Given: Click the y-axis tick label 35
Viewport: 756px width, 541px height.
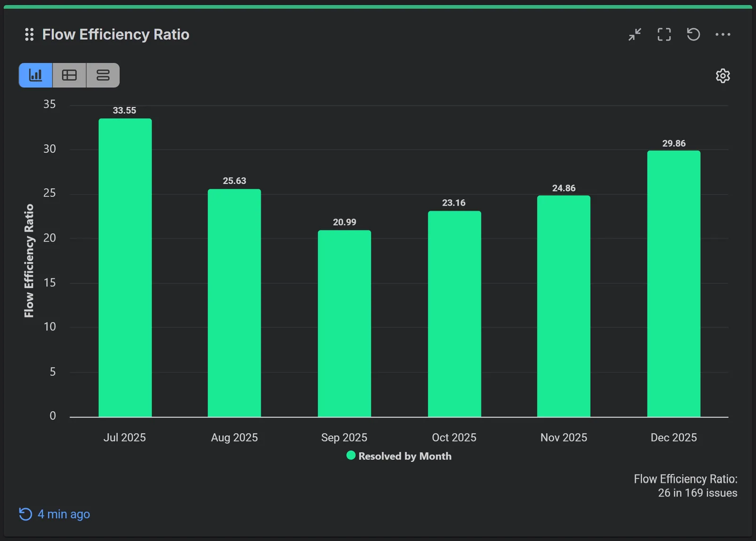Looking at the screenshot, I should 50,104.
